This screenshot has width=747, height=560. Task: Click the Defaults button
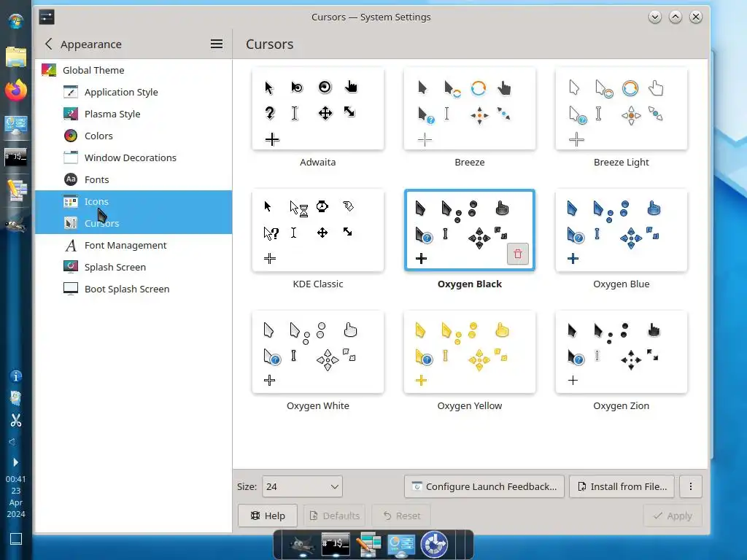[x=334, y=516]
